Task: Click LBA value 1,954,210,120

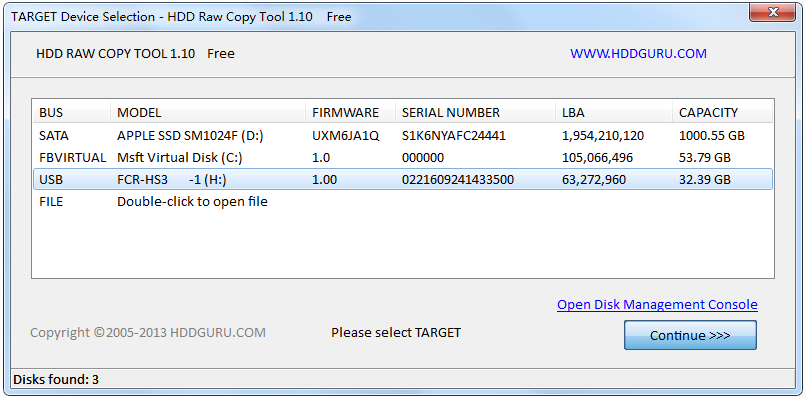Action: pos(603,136)
